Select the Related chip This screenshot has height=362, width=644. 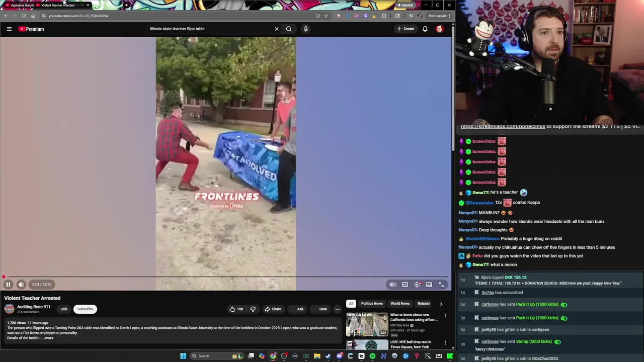424,304
